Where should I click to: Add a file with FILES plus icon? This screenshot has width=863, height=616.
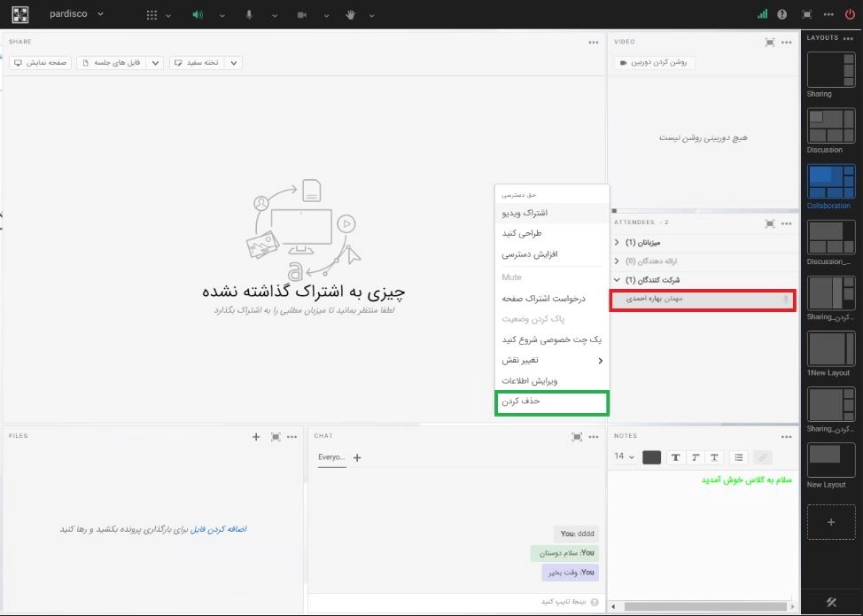coord(256,437)
